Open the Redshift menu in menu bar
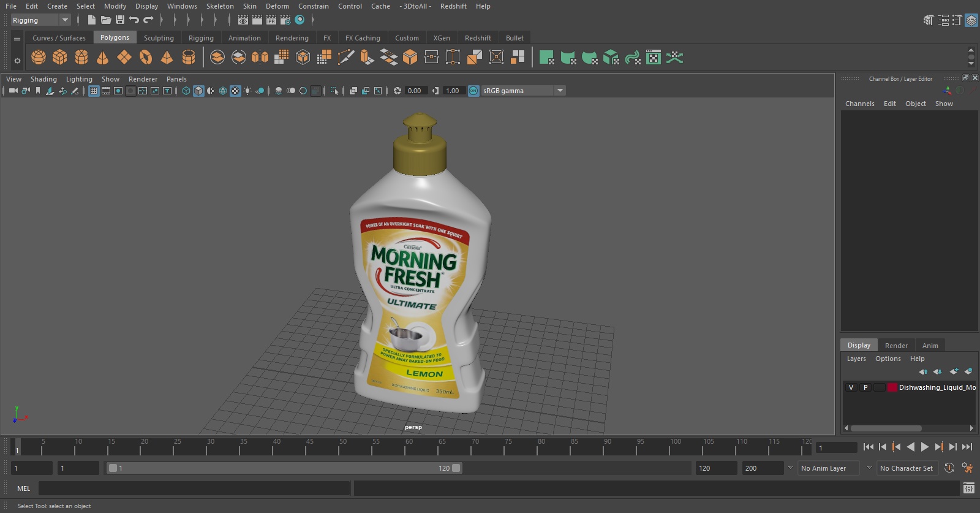Viewport: 980px width, 513px height. coord(453,6)
